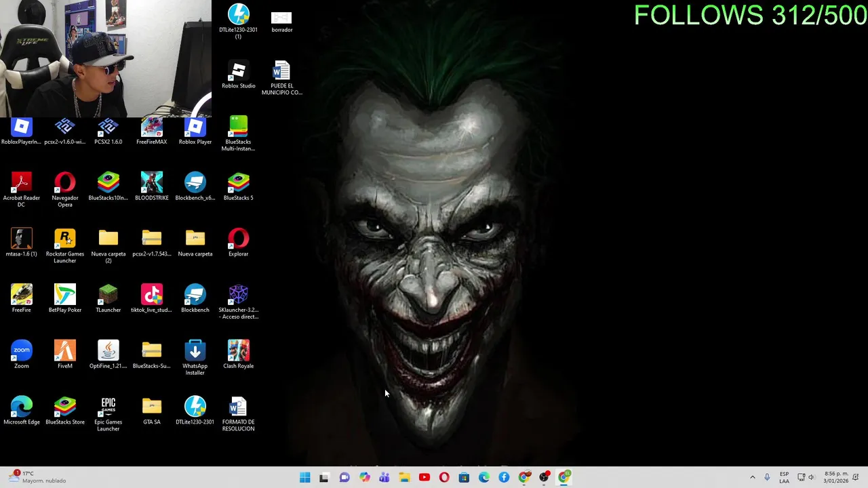Open the Explorar Opera shortcut
The width and height of the screenshot is (868, 488).
(238, 243)
